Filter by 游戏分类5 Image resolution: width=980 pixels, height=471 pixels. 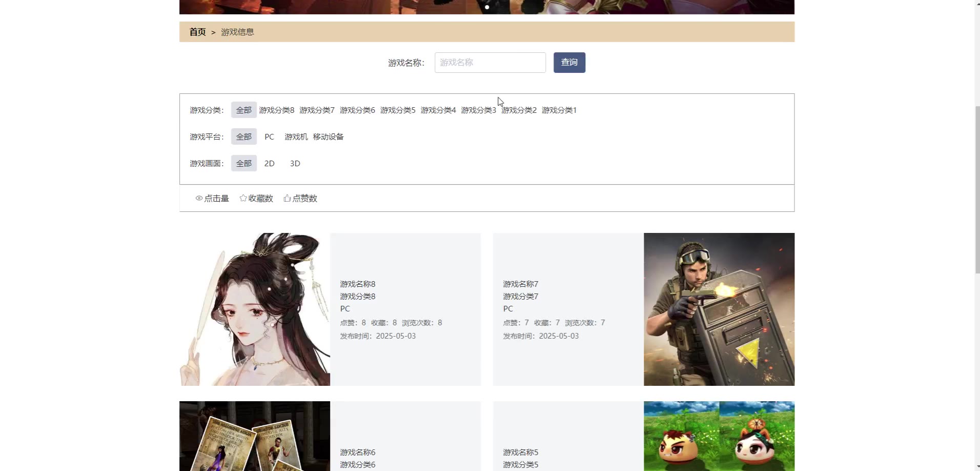click(398, 110)
